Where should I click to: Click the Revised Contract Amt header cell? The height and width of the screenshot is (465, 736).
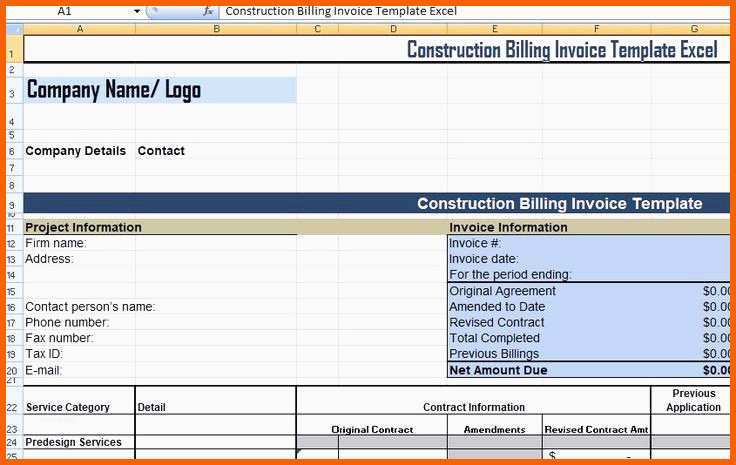click(596, 429)
